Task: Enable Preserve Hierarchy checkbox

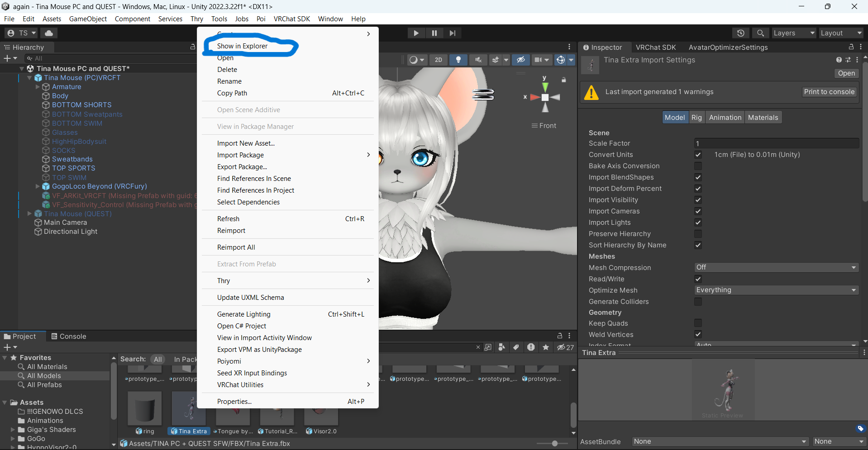Action: pos(698,234)
